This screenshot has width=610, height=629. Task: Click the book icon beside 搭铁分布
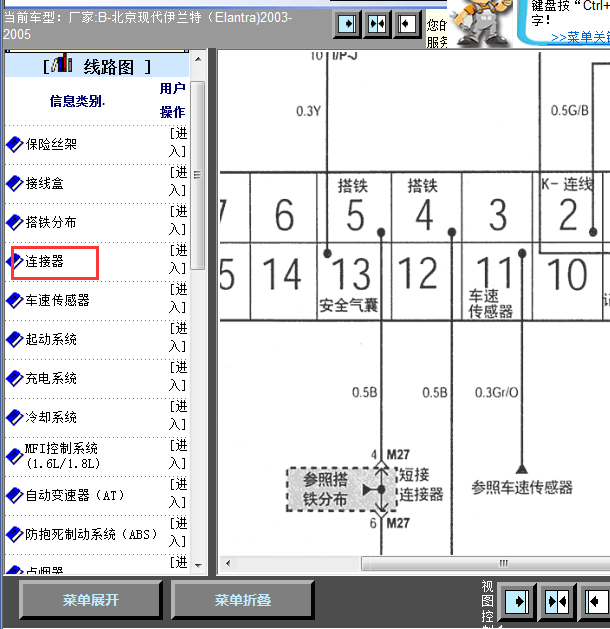[x=14, y=222]
